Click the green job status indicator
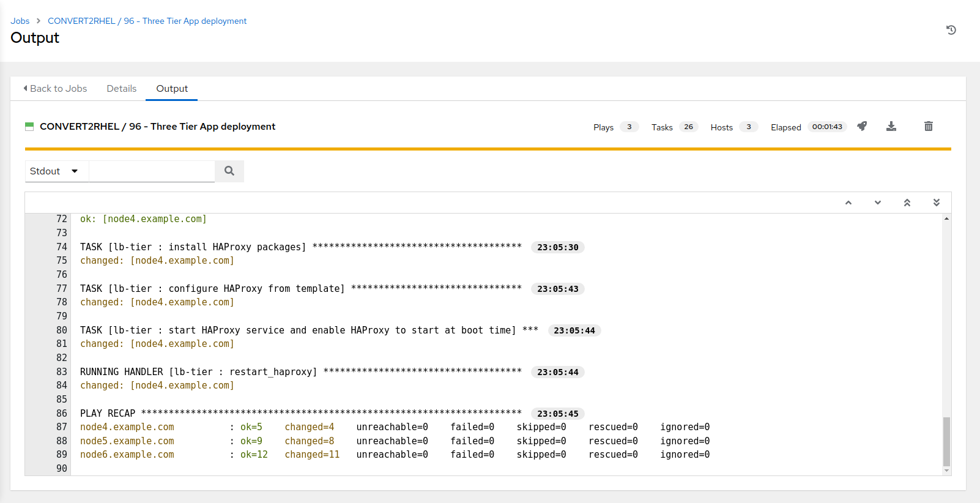The width and height of the screenshot is (980, 503). (x=29, y=127)
